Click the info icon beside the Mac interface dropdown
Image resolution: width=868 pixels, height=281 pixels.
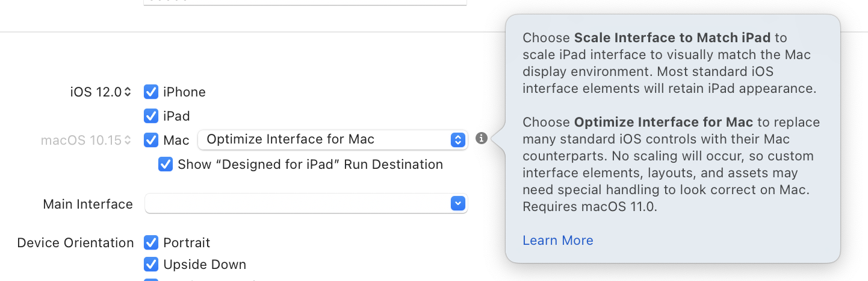(x=481, y=138)
